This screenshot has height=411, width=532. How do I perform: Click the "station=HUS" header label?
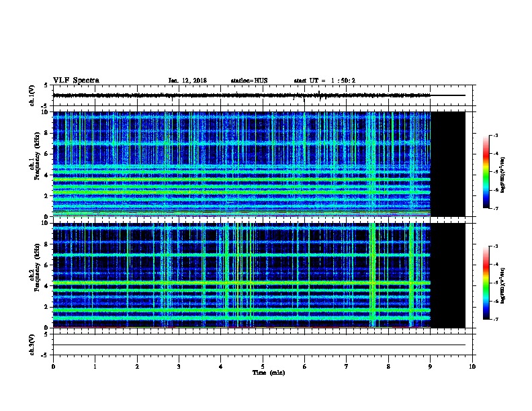[x=249, y=81]
